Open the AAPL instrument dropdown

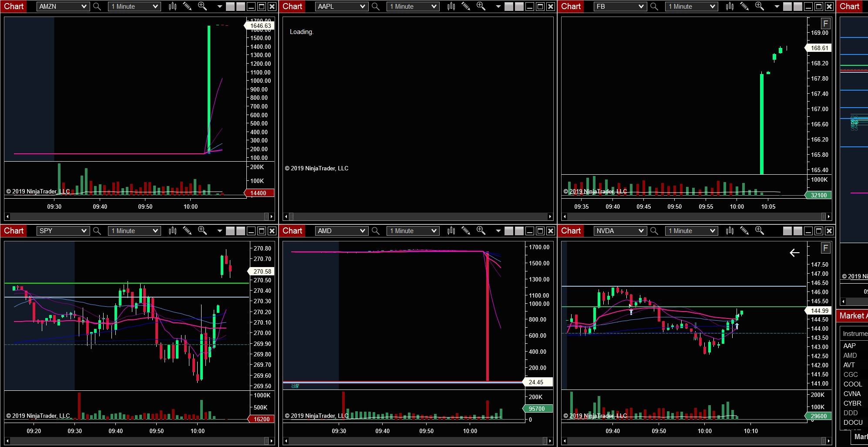point(342,7)
